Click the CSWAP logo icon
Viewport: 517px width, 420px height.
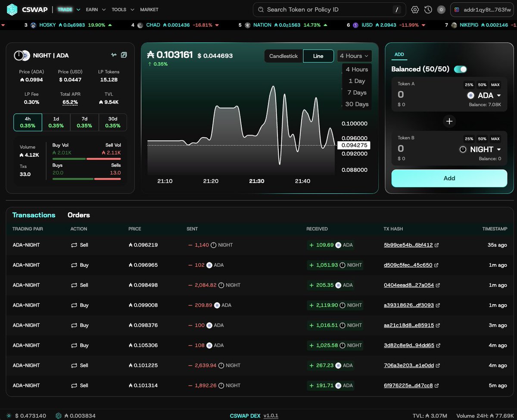[12, 9]
